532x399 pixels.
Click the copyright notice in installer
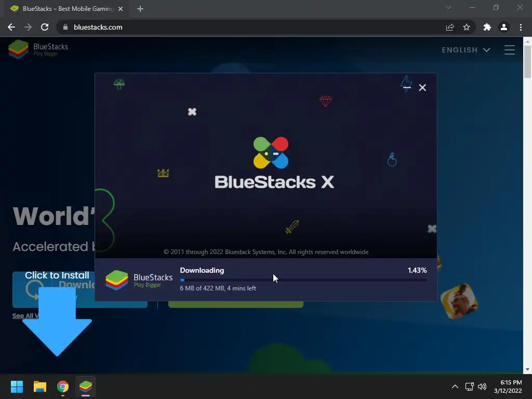266,252
